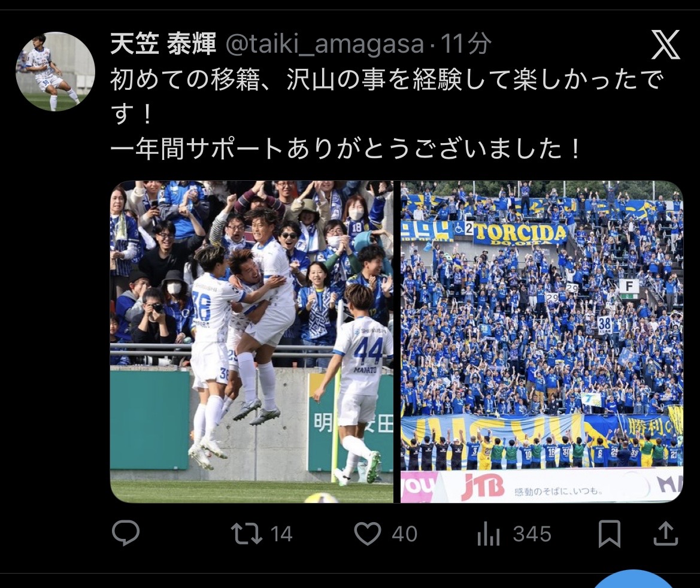Tap the blue compose button at bottom right
Viewport: 700px width, 588px height.
[x=632, y=580]
